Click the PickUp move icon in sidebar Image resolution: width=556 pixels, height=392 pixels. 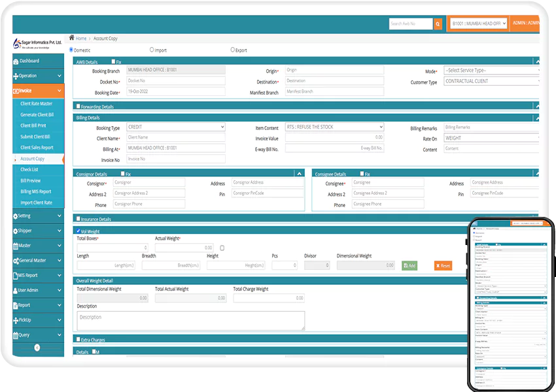click(16, 320)
